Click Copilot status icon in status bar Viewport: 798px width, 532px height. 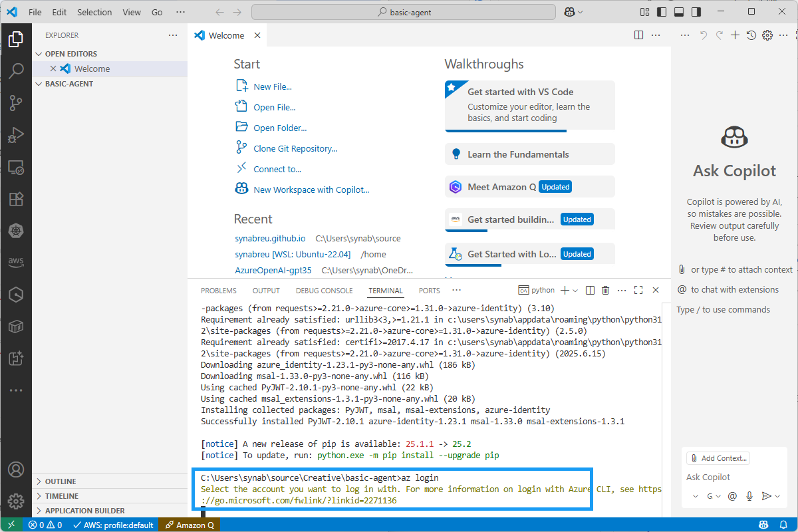pyautogui.click(x=765, y=525)
